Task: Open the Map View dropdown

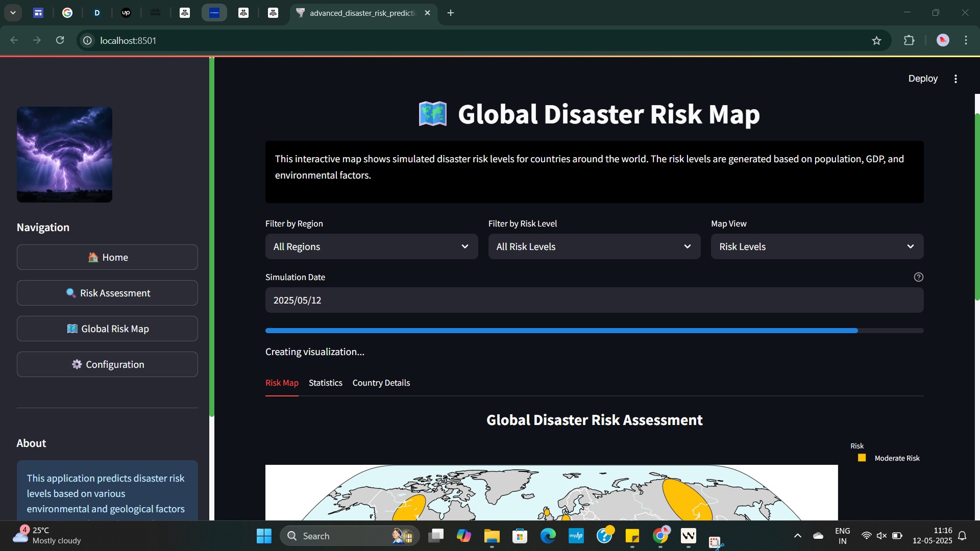Action: pos(817,246)
